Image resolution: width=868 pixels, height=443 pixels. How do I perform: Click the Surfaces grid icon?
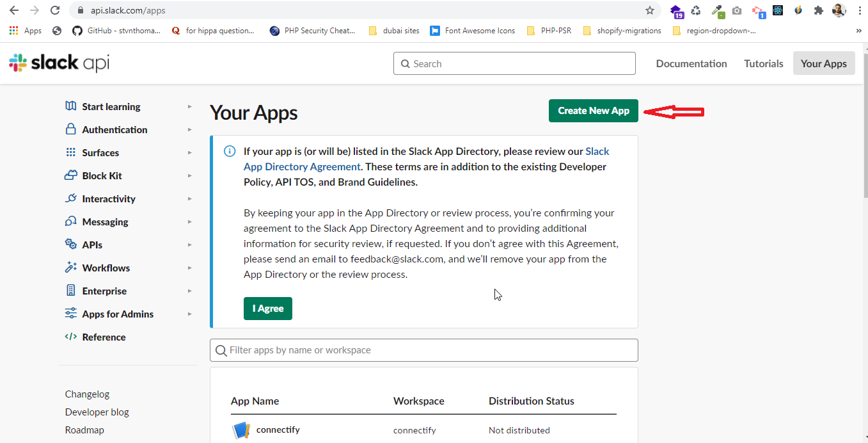coord(71,152)
